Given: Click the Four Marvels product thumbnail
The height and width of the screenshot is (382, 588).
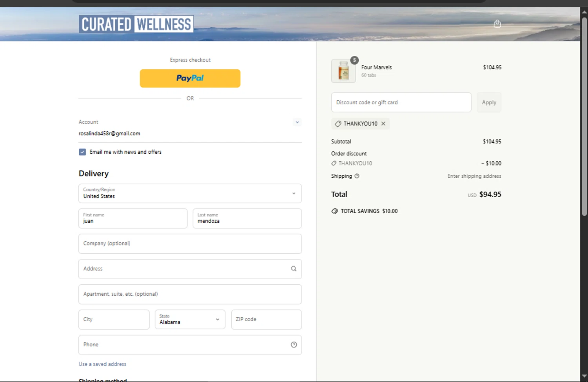Looking at the screenshot, I should coord(343,71).
